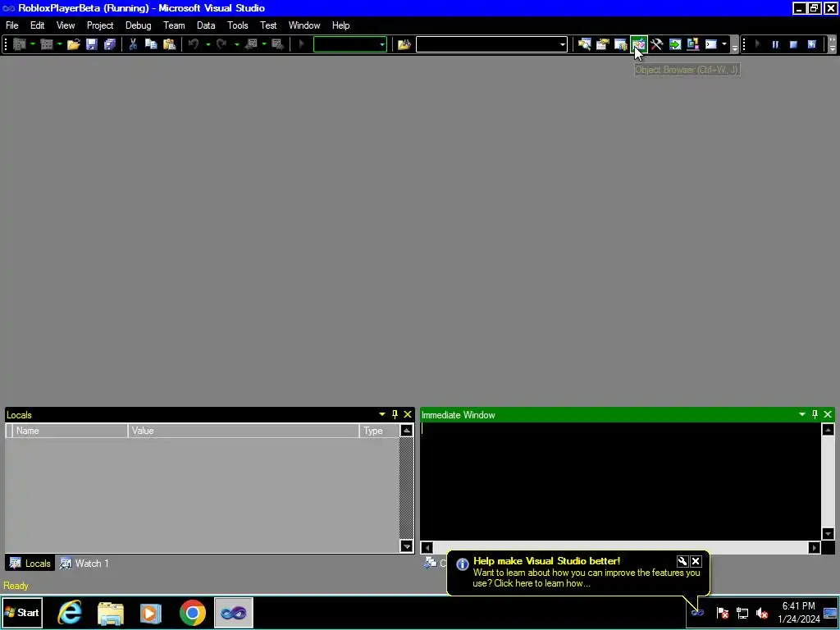This screenshot has width=840, height=630.
Task: Click the muted volume tray icon
Action: pos(761,613)
